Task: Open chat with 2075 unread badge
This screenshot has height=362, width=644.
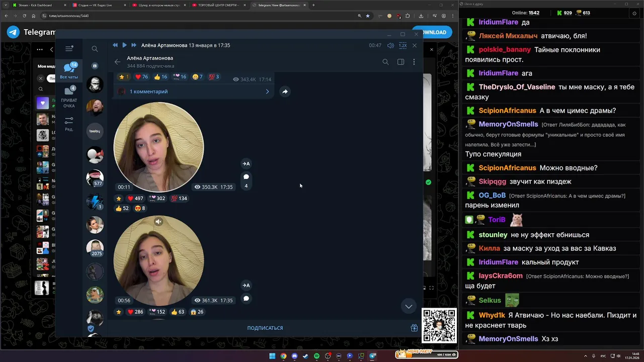Action: pos(95,248)
